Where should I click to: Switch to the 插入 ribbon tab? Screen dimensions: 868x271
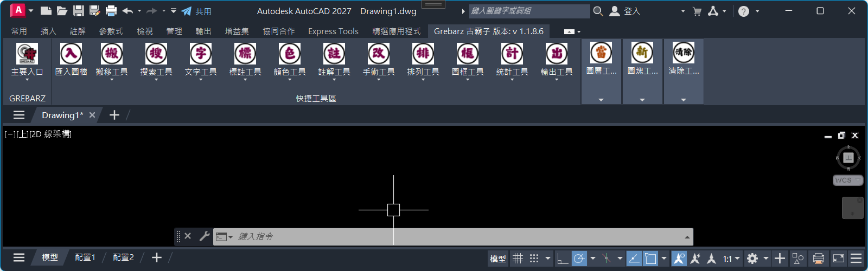tap(48, 31)
